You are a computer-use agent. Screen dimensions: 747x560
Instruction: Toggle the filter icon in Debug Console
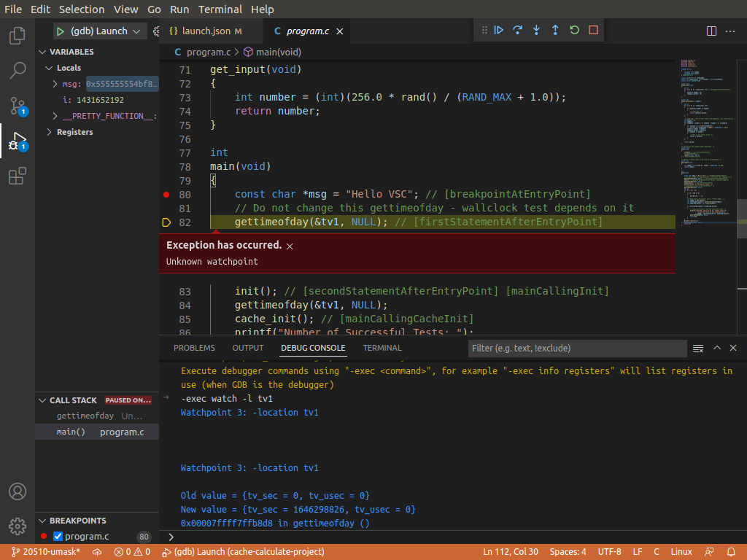pyautogui.click(x=697, y=349)
